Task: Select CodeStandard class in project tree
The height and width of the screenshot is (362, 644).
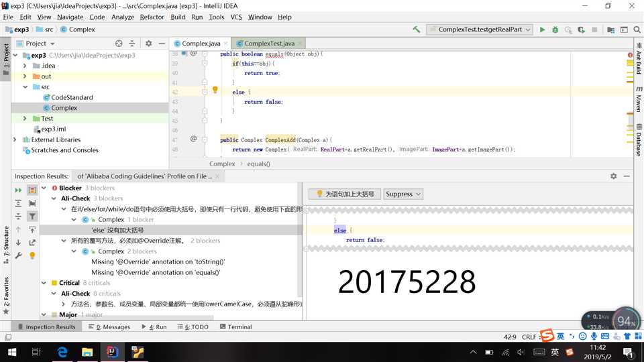Action: [x=72, y=97]
